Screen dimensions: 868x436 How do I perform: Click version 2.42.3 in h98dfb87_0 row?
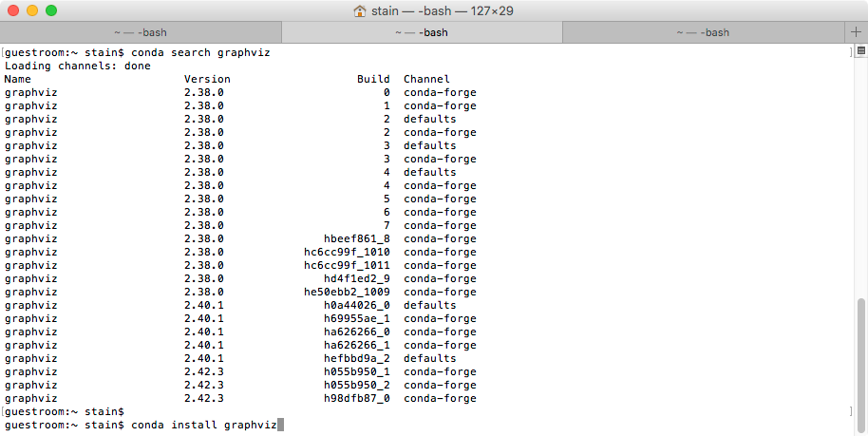click(x=204, y=398)
